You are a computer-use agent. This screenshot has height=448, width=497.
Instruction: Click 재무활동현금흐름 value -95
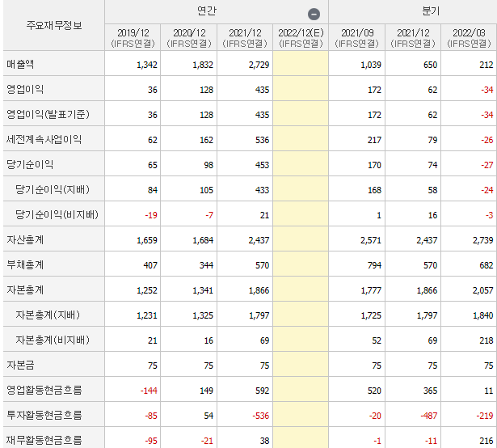pyautogui.click(x=151, y=441)
